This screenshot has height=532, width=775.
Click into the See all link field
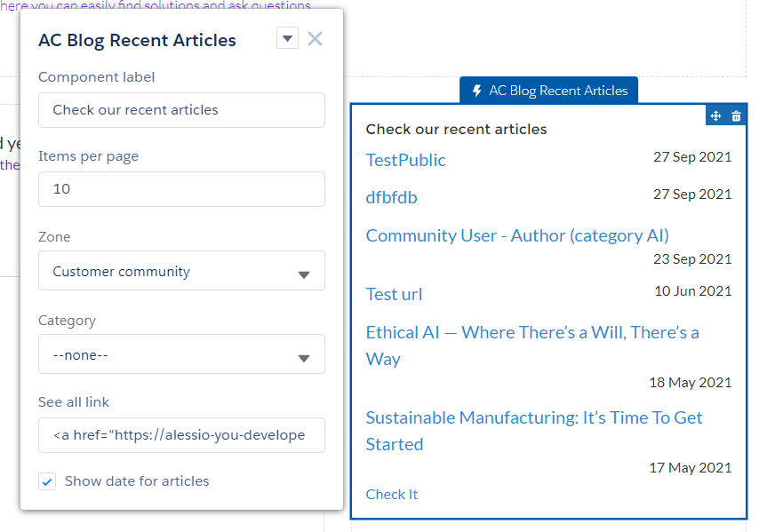tap(181, 435)
